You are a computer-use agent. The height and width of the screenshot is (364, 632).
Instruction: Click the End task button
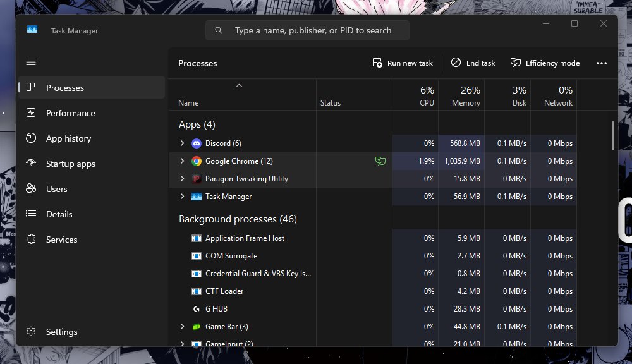[x=473, y=63]
